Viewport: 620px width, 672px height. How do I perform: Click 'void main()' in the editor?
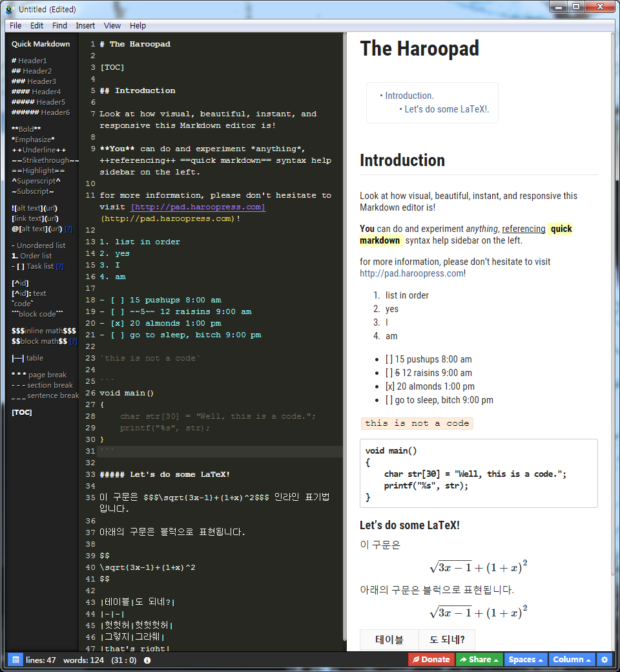(x=127, y=393)
